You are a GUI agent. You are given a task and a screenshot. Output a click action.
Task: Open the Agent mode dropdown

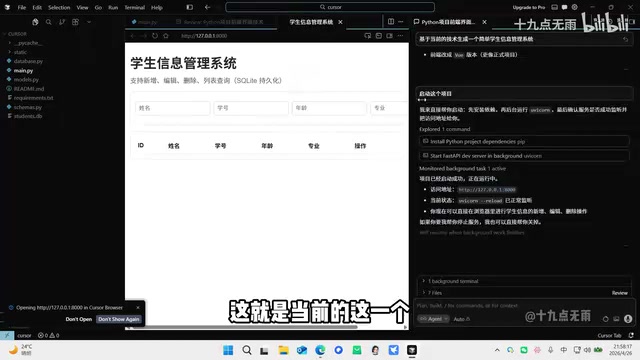point(433,319)
